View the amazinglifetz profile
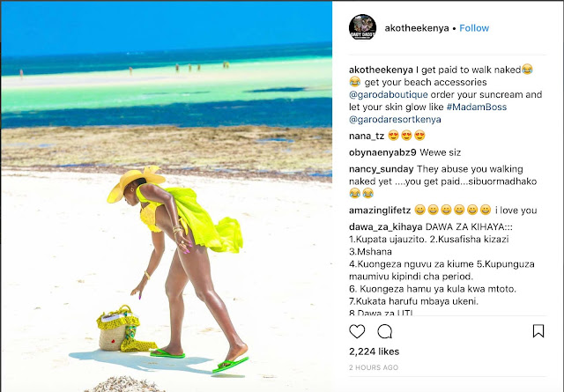This screenshot has height=392, width=564. coord(380,211)
